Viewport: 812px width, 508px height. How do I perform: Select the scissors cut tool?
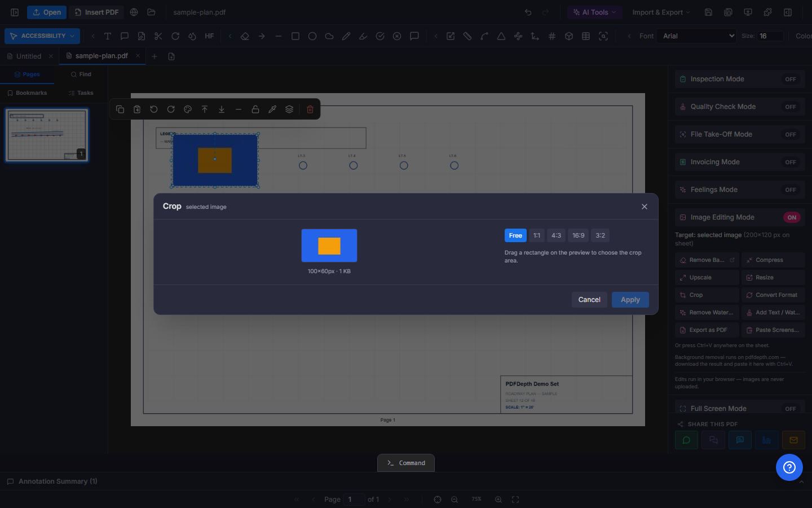click(x=158, y=36)
